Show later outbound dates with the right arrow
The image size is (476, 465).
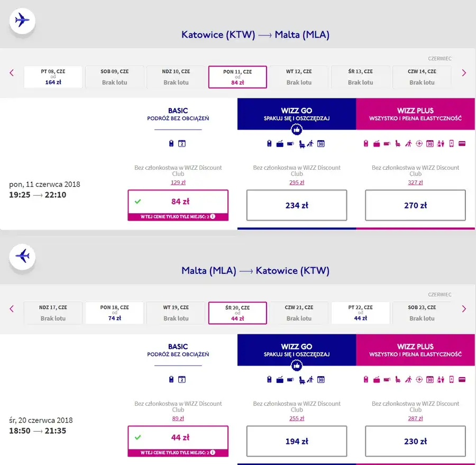tap(464, 73)
